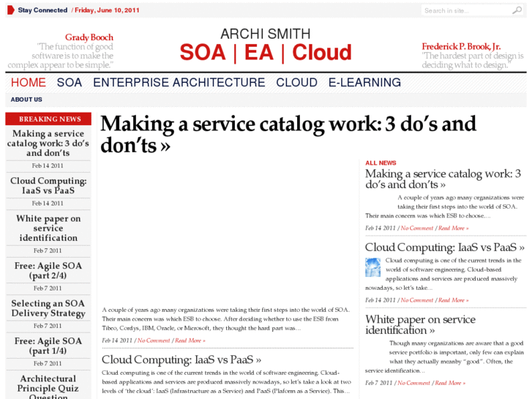Click the search magnifier icon
Image resolution: width=532 pixels, height=399 pixels.
(x=517, y=10)
